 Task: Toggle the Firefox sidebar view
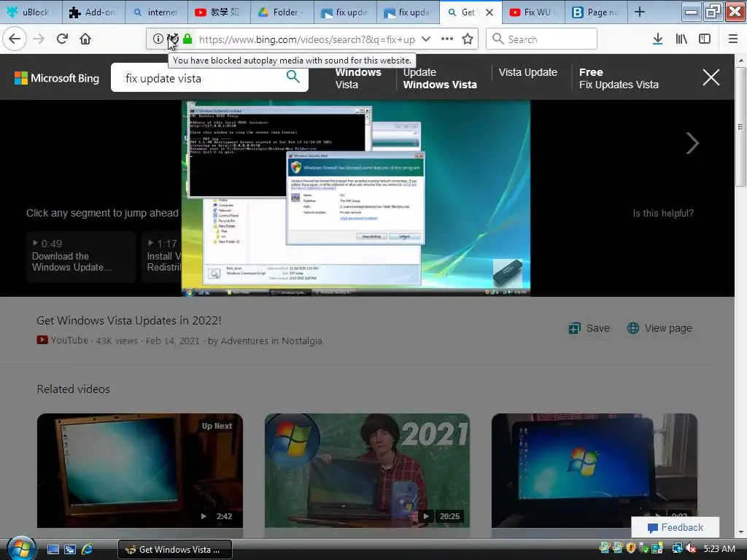[705, 39]
